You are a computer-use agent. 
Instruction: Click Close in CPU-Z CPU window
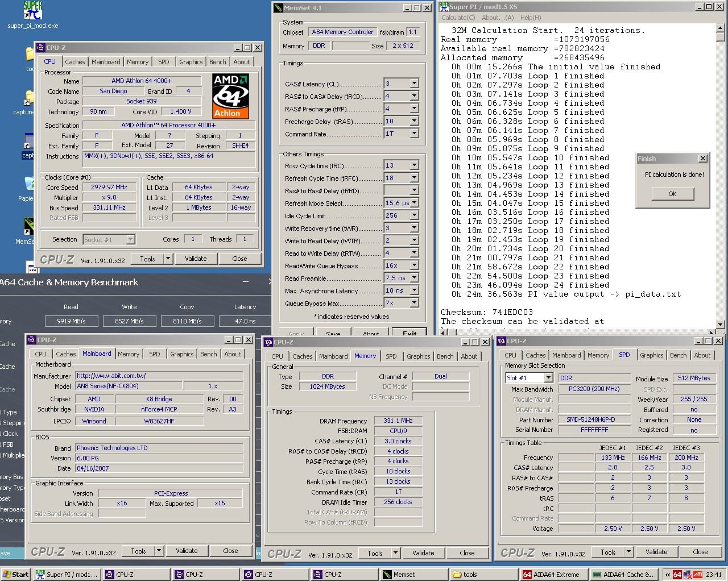(239, 259)
